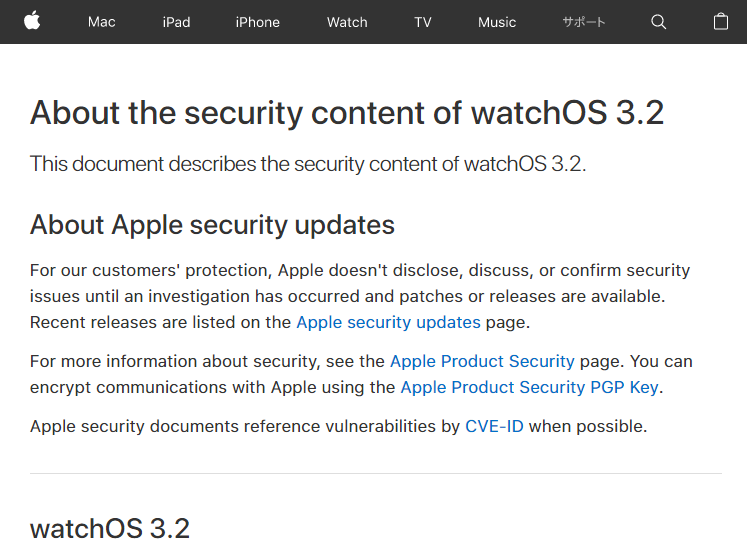This screenshot has width=747, height=560.
Task: Go to the Mac menu item
Action: click(101, 22)
